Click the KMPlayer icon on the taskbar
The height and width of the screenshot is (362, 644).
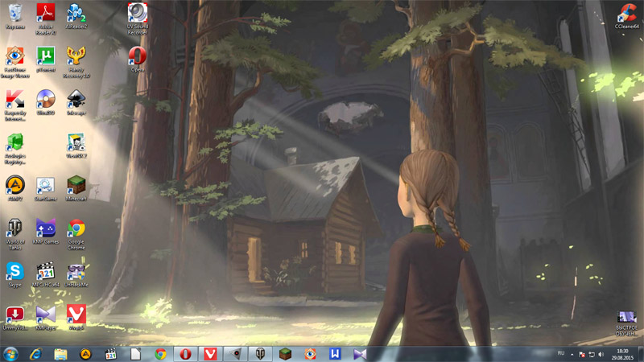pos(360,354)
